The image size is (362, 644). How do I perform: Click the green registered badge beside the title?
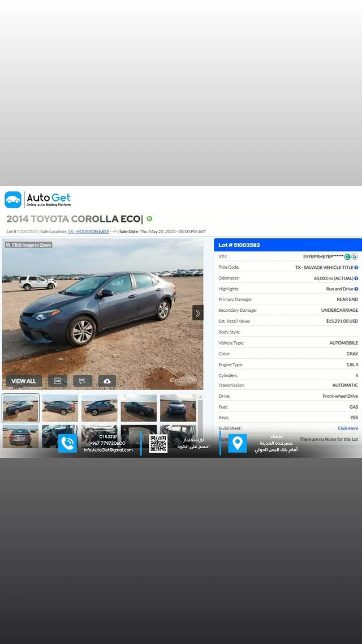point(149,219)
